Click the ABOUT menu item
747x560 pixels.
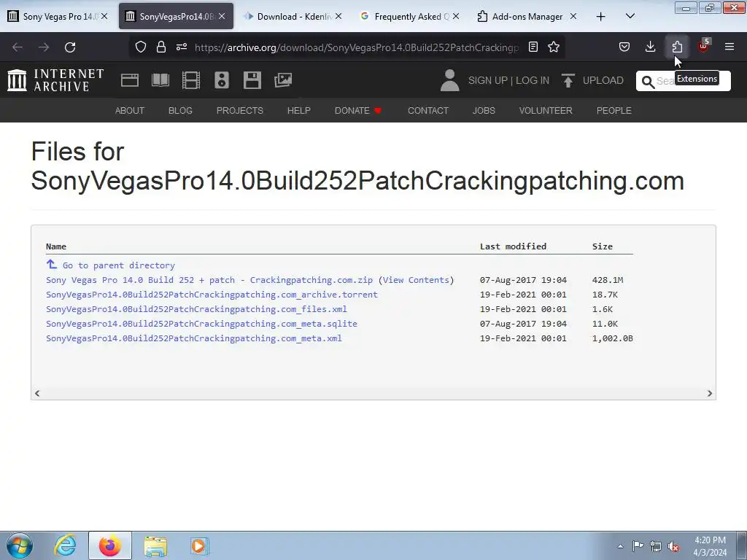130,111
